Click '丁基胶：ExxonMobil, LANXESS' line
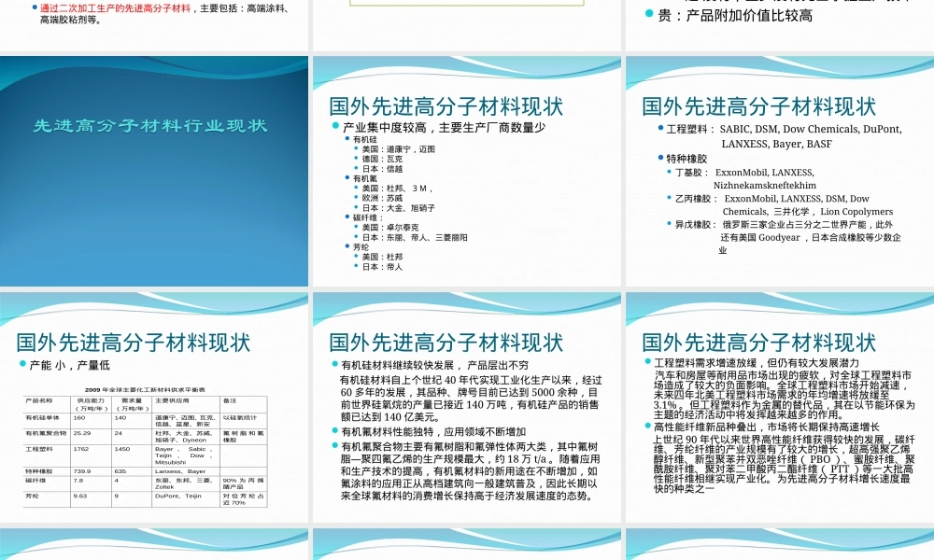The height and width of the screenshot is (560, 934). coord(744,173)
